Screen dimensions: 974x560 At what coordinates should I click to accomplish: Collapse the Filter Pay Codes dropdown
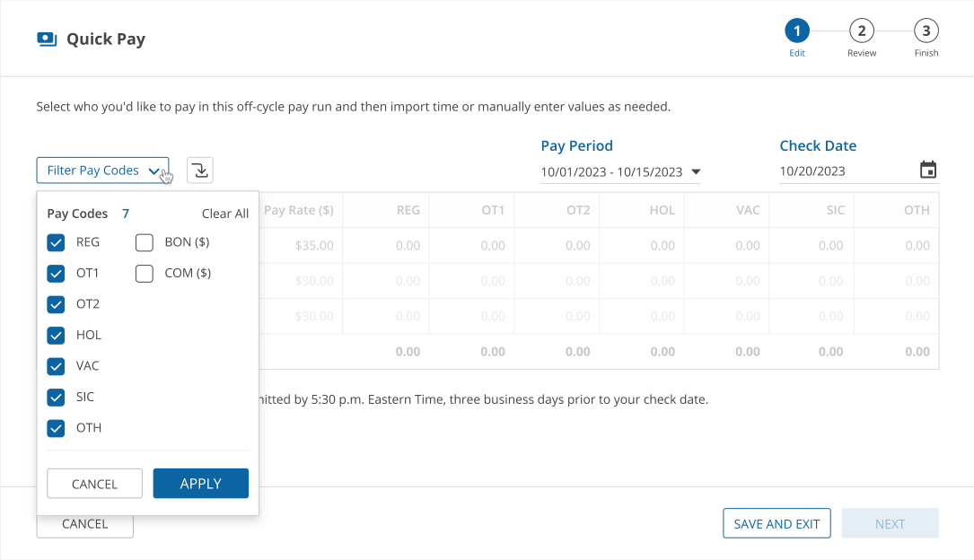click(x=102, y=171)
